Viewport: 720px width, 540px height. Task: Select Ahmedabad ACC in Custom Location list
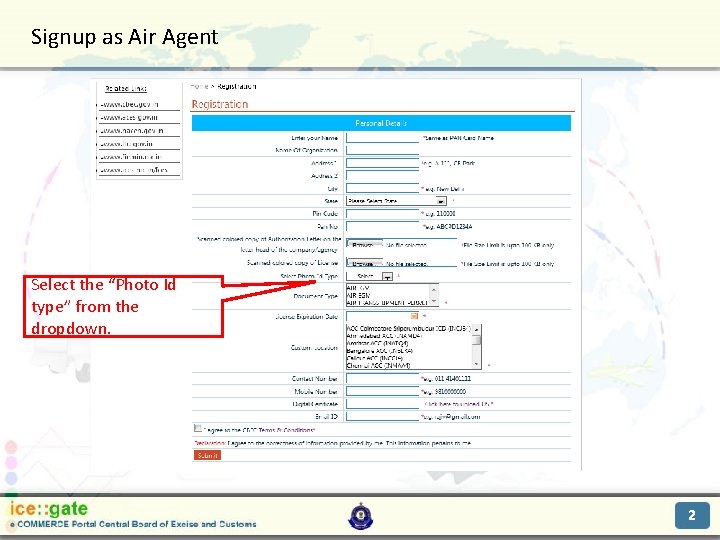click(x=384, y=336)
